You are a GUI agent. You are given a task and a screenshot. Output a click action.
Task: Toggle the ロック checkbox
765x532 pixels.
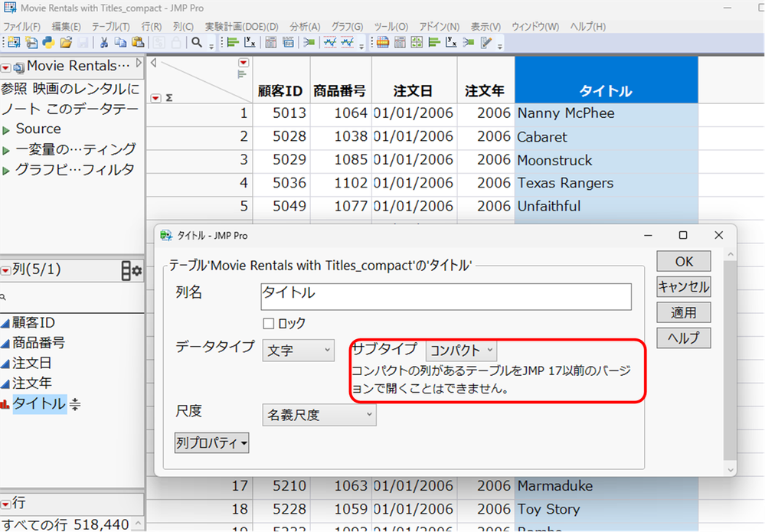coord(268,323)
